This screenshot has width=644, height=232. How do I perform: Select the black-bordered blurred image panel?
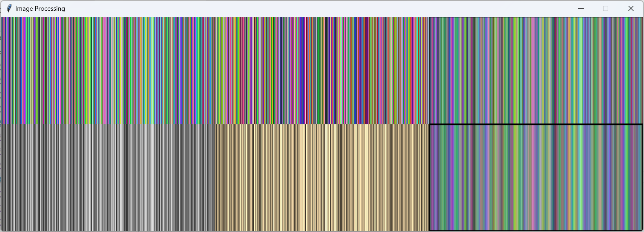click(536, 178)
